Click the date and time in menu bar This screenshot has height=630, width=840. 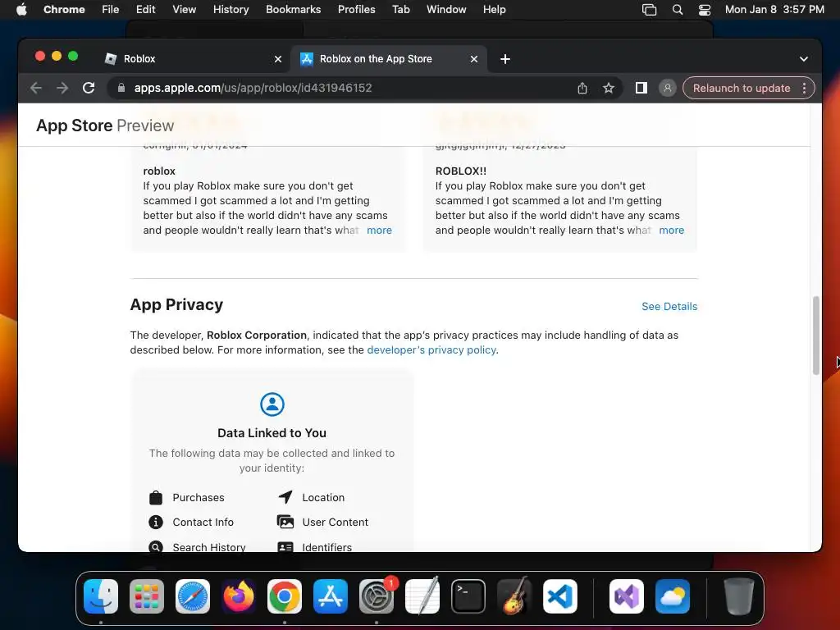click(774, 10)
